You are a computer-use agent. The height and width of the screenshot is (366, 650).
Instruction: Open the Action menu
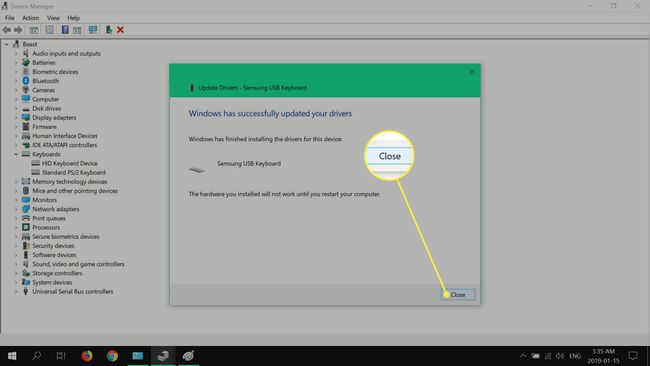30,18
